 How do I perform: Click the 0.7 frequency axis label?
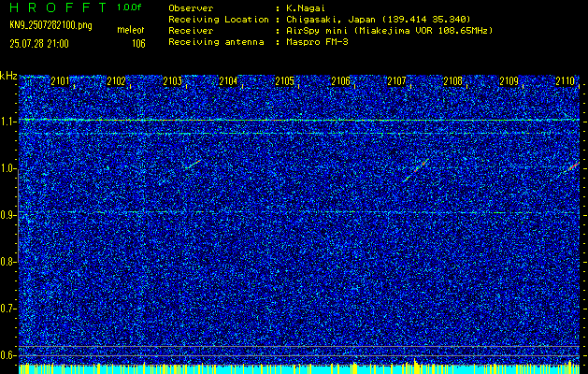(x=7, y=309)
